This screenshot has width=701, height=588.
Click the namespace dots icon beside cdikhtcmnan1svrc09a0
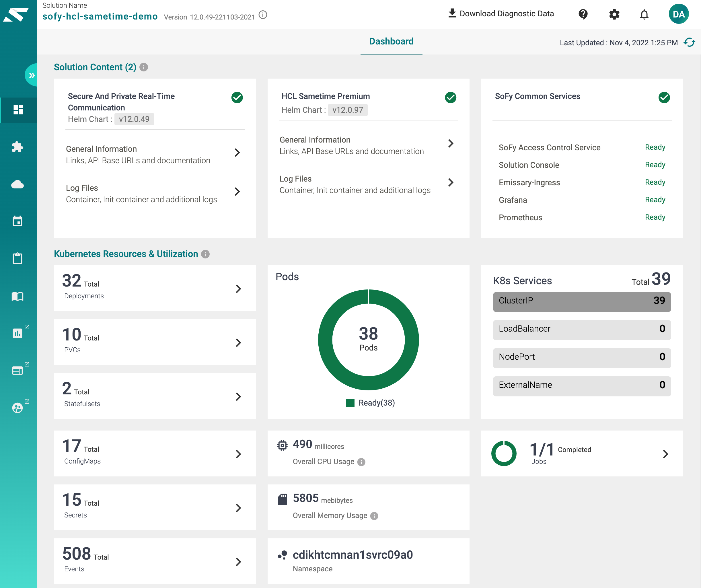(x=282, y=555)
